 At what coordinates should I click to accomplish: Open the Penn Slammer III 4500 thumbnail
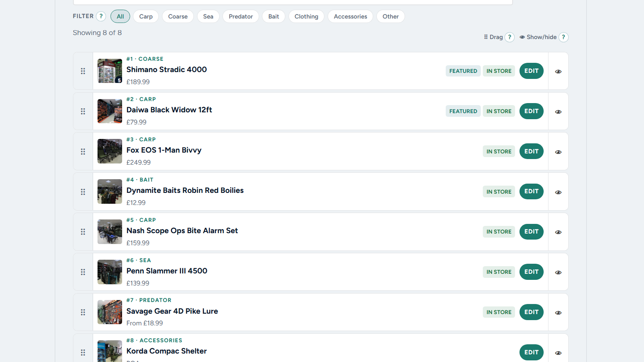[x=110, y=272]
